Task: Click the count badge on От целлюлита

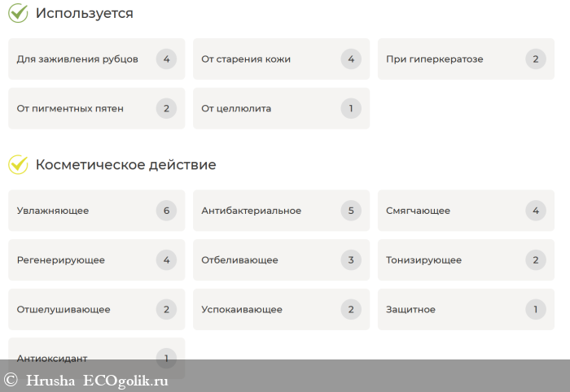Action: coord(351,108)
